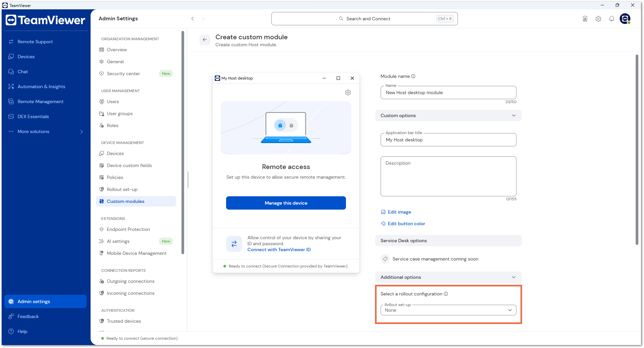Collapse the Custom options section
Viewport: 644px width, 348px height.
click(x=448, y=115)
